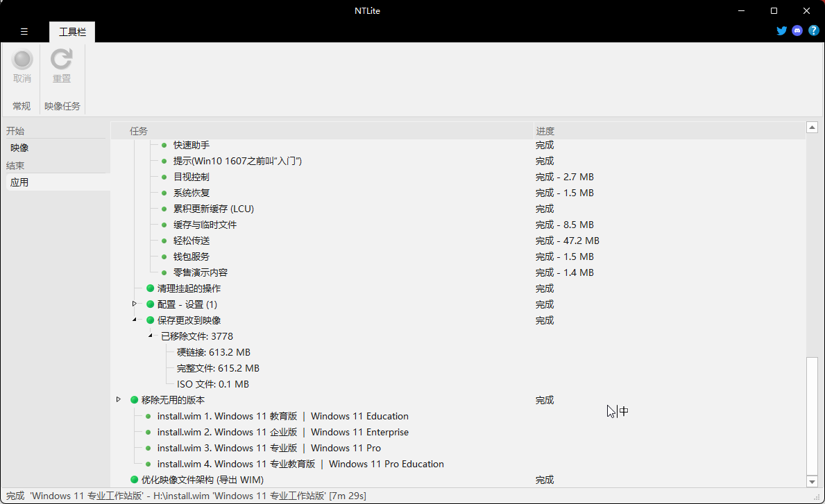Select 映像 in the left sidebar
Image resolution: width=825 pixels, height=504 pixels.
(x=19, y=148)
